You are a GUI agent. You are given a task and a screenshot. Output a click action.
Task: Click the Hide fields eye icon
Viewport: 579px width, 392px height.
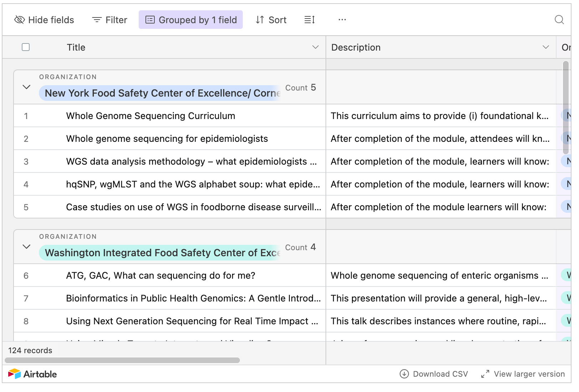click(20, 20)
